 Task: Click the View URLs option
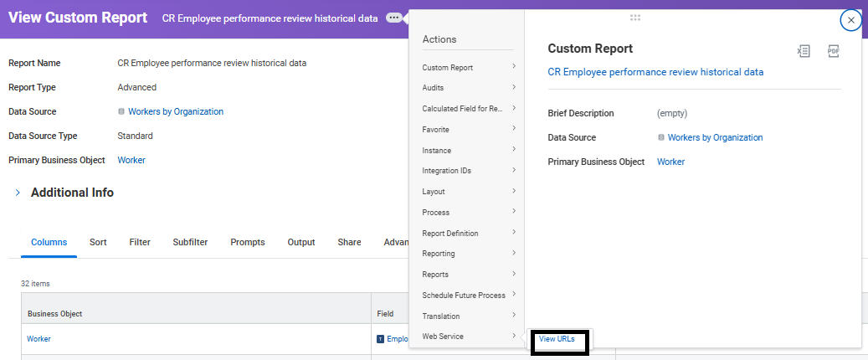(557, 339)
